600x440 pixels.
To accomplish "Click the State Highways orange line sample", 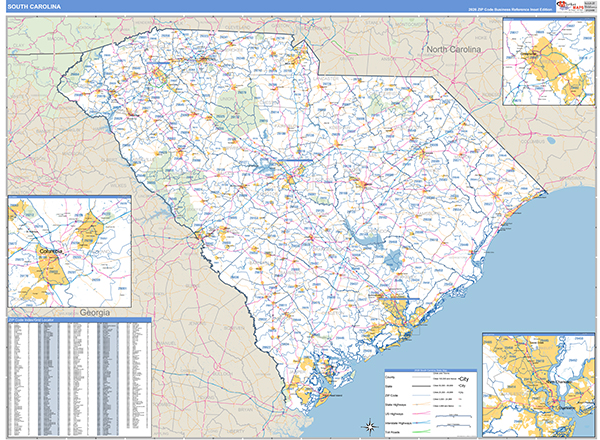I will 421,404.
